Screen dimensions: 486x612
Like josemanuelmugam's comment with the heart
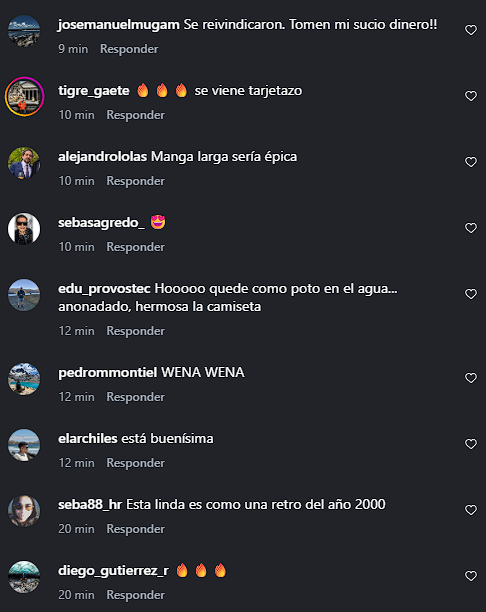[471, 30]
